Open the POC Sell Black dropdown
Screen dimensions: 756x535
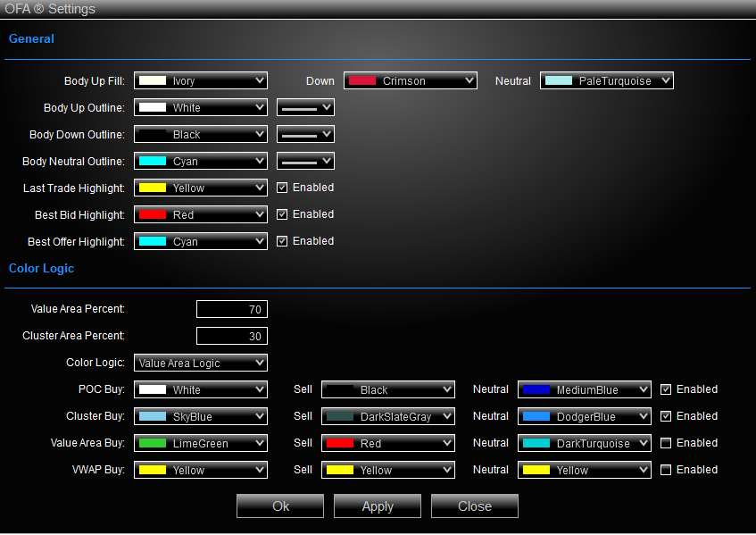tap(388, 389)
